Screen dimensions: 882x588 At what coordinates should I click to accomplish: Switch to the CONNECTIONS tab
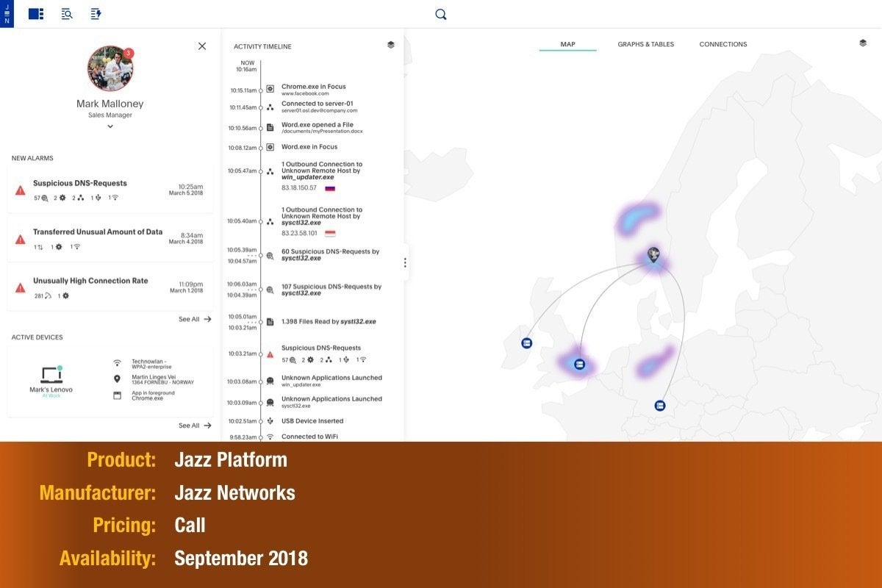pos(723,44)
